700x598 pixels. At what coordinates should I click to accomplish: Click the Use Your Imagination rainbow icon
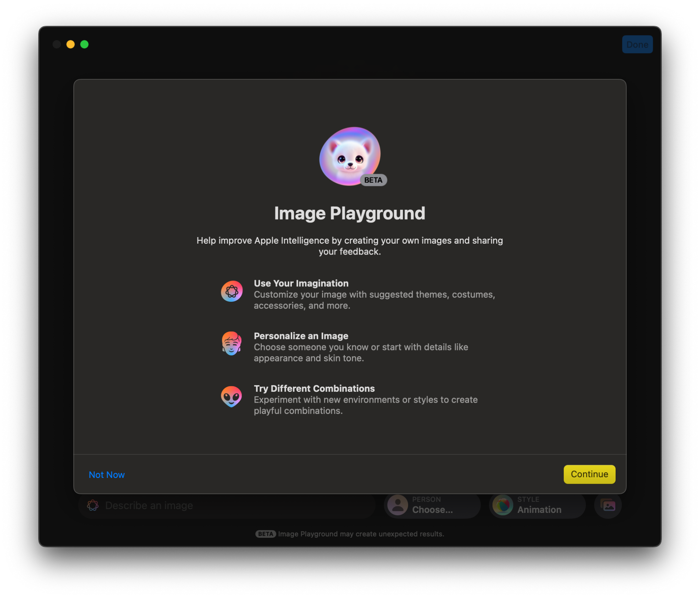(x=232, y=291)
